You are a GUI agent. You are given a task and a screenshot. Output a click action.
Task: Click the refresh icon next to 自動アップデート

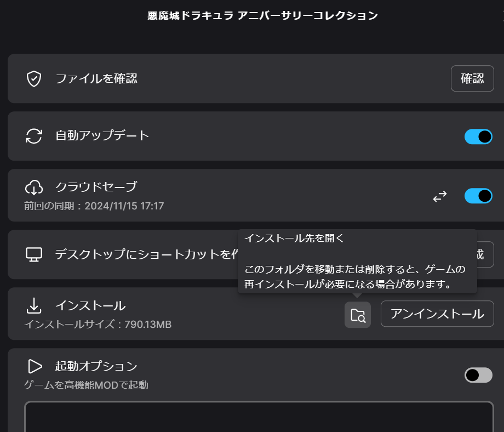click(x=34, y=136)
